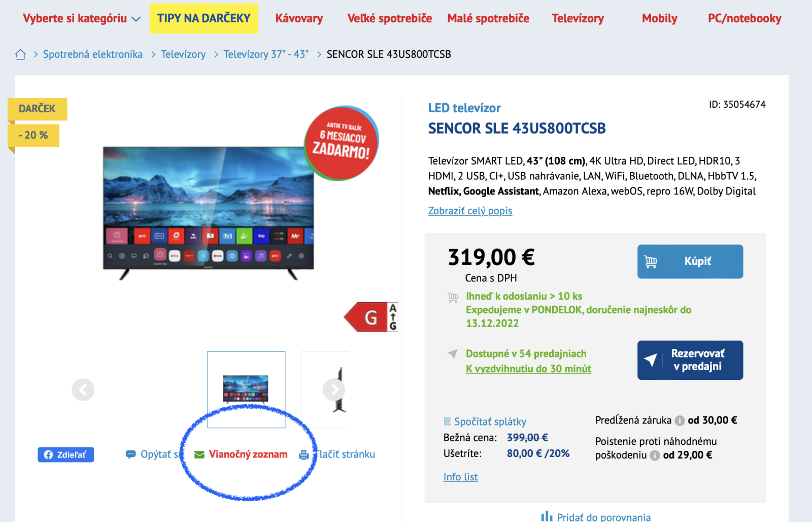Image resolution: width=812 pixels, height=522 pixels.
Task: Open the TIPY NA DARČEKY menu
Action: [x=204, y=18]
